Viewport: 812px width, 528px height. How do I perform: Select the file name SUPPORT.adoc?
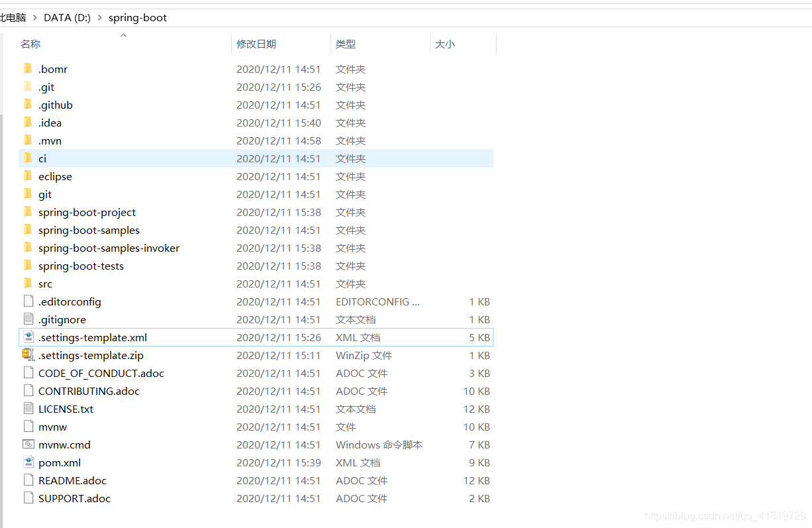click(74, 498)
